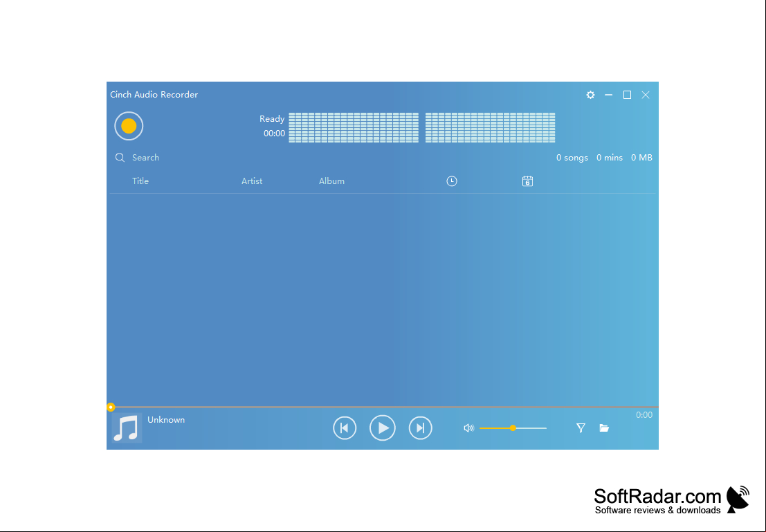The width and height of the screenshot is (766, 532).
Task: Start recording with the yellow record button
Action: [129, 126]
